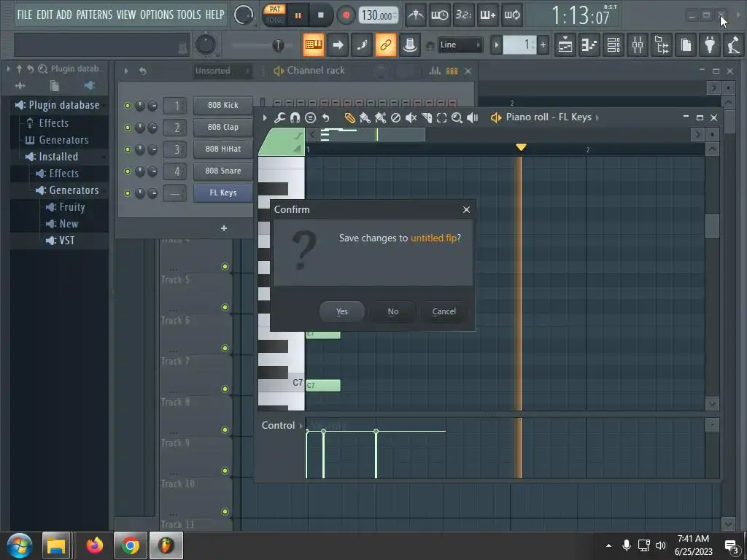Toggle piano roll magnet snap icon
This screenshot has height=560, width=747.
[x=295, y=117]
